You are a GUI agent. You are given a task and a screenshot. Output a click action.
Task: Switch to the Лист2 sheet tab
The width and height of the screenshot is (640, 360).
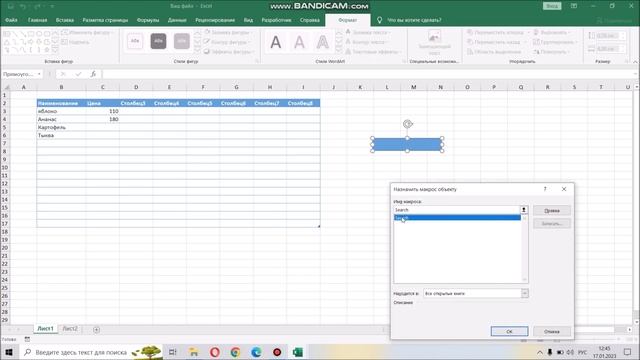click(70, 329)
